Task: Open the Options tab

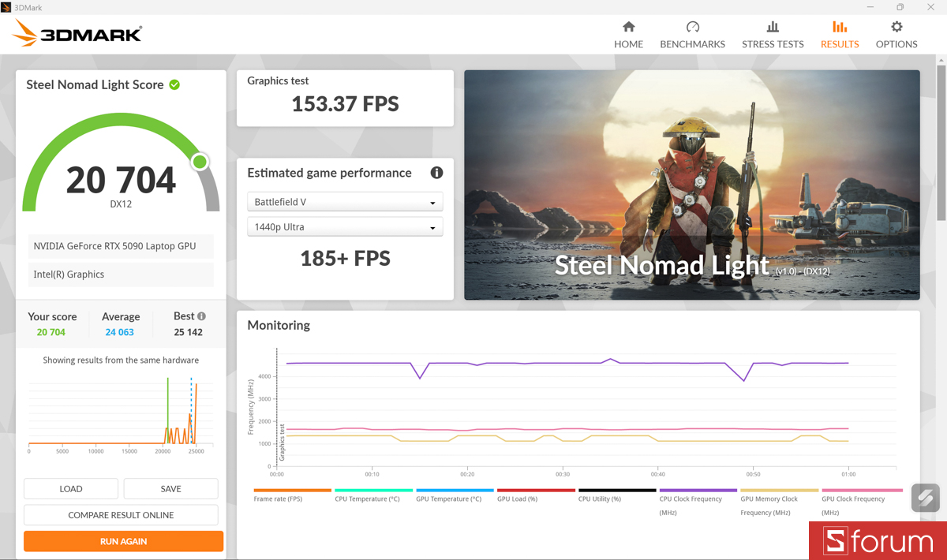Action: (896, 35)
